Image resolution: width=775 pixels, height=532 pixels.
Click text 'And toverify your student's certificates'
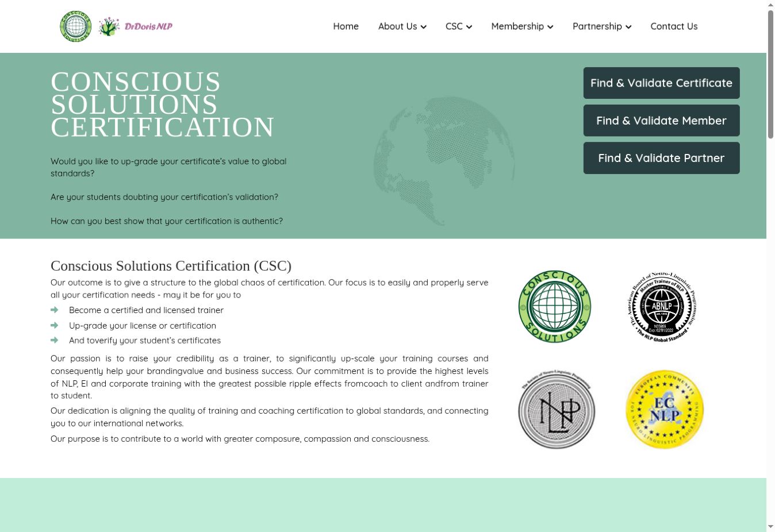145,341
